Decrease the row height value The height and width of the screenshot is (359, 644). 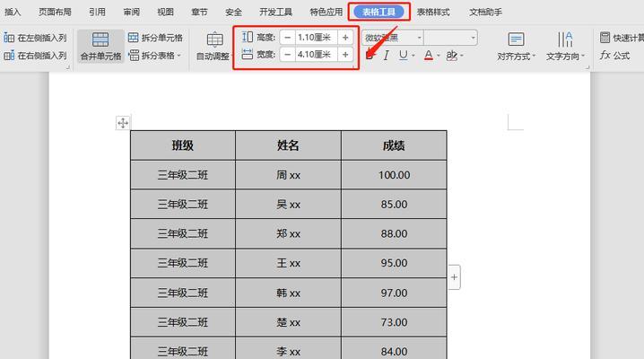click(288, 38)
